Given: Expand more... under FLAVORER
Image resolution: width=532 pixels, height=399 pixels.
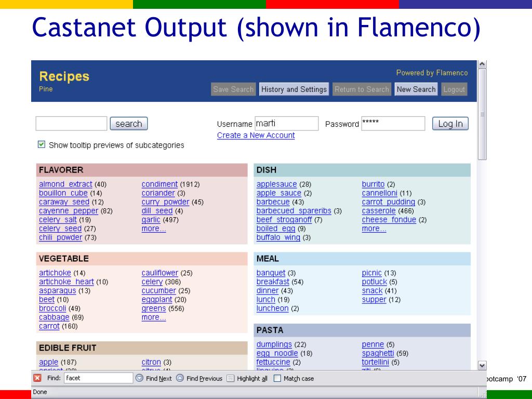Looking at the screenshot, I should (154, 229).
